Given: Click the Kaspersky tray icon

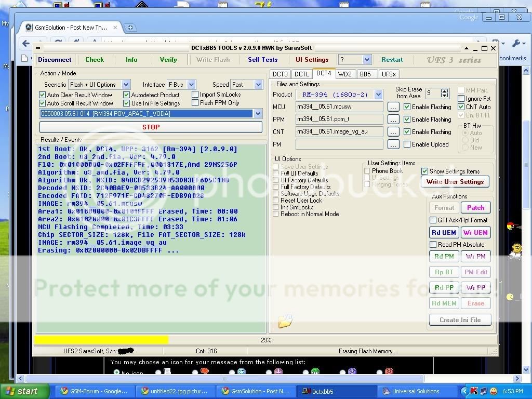Looking at the screenshot, I should tap(474, 391).
